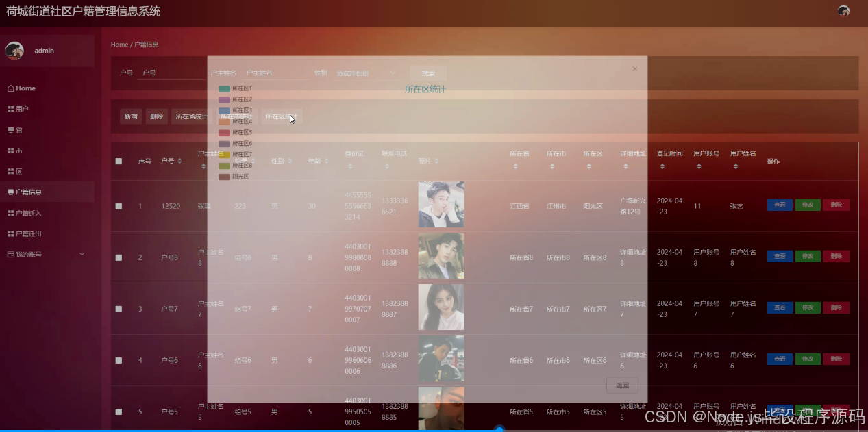Image resolution: width=868 pixels, height=432 pixels.
Task: Select 户籍信息 in the sidebar
Action: tap(47, 192)
